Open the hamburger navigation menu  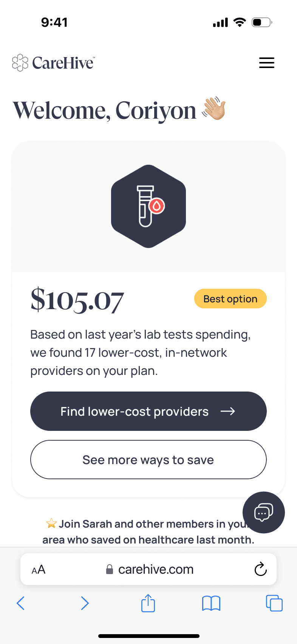tap(266, 63)
